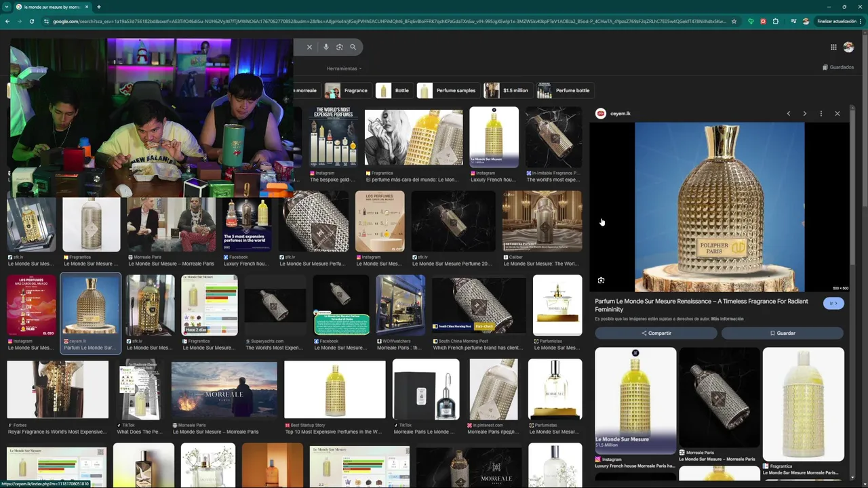This screenshot has height=488, width=868.
Task: Expand the Herramientas dropdown
Action: [x=344, y=68]
